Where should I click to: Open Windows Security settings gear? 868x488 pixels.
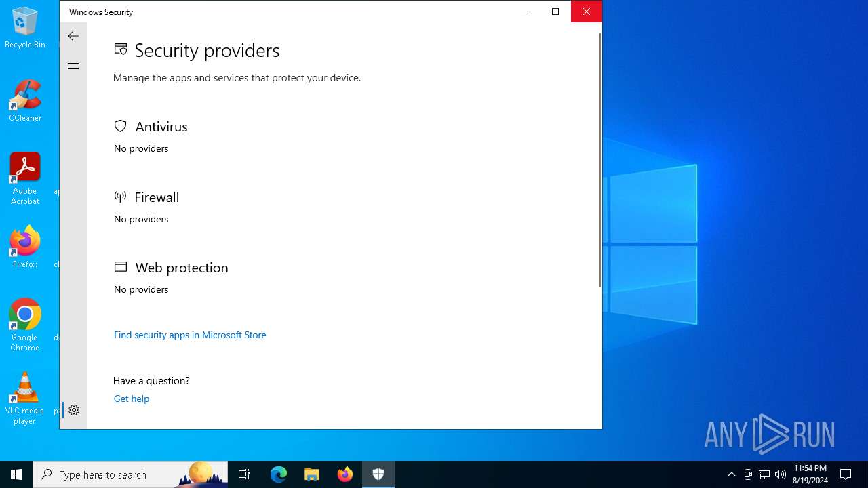click(x=74, y=410)
